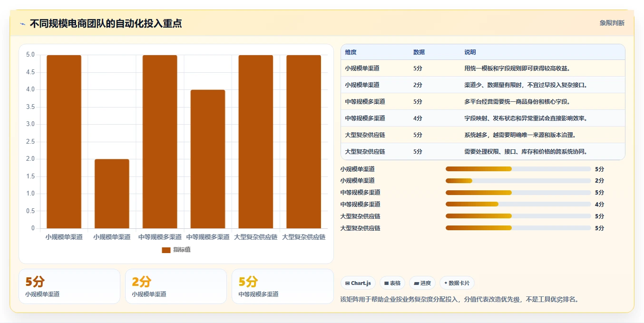This screenshot has width=644, height=323.
Task: Click the brown legend color box
Action: pyautogui.click(x=166, y=250)
